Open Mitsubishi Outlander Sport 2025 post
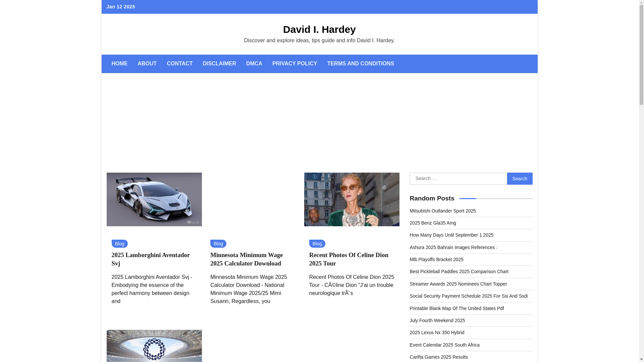 click(x=443, y=211)
